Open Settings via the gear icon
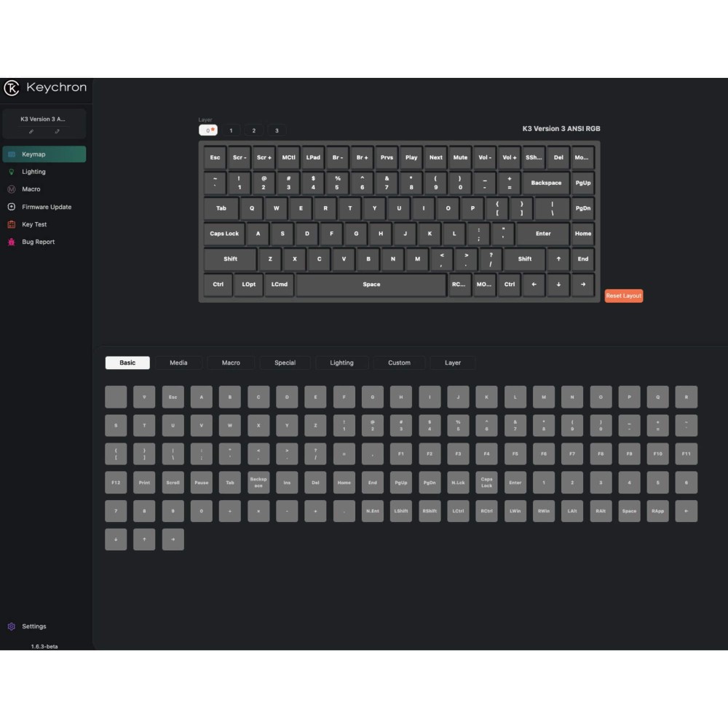This screenshot has height=728, width=728. 12,626
